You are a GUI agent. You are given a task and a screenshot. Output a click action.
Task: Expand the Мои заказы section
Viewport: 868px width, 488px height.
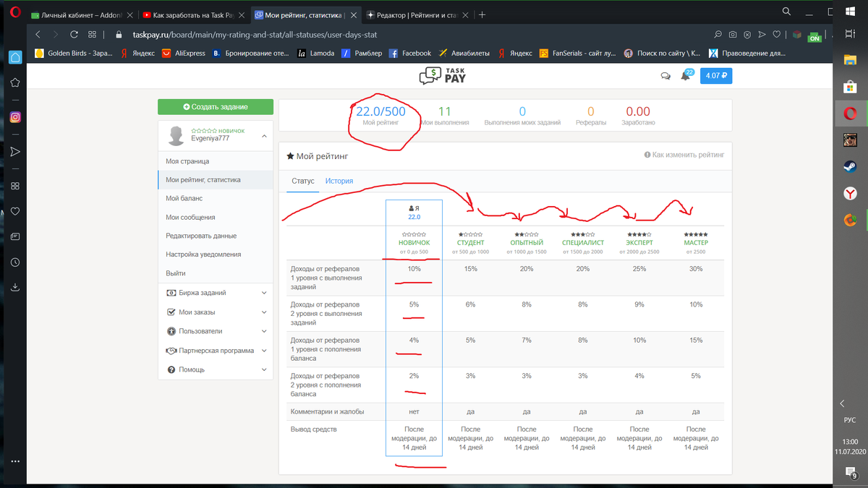216,312
